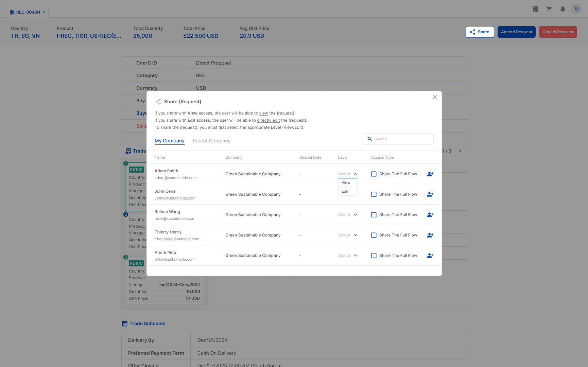588x367 pixels.
Task: Click the user avatar M
Action: [576, 8]
